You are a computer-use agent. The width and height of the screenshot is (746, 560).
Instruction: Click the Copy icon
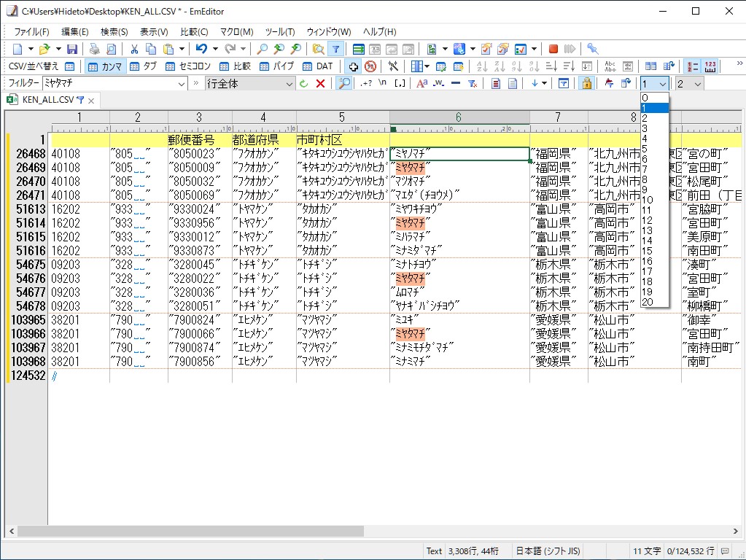pos(151,49)
